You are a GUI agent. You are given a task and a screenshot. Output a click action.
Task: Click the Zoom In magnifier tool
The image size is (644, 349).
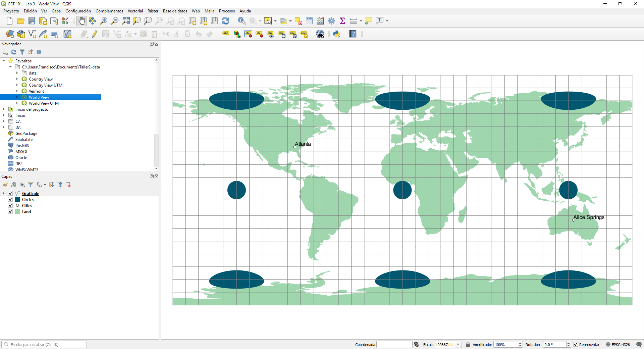pos(104,21)
